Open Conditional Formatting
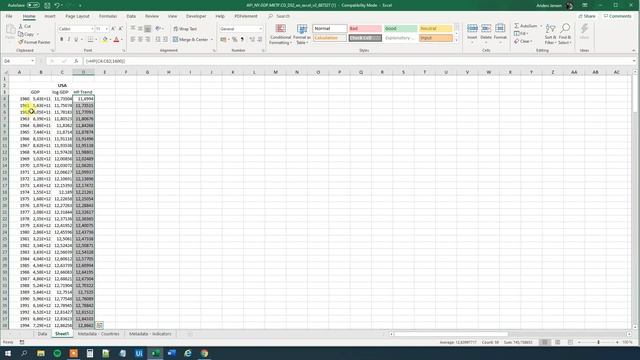 coord(280,34)
